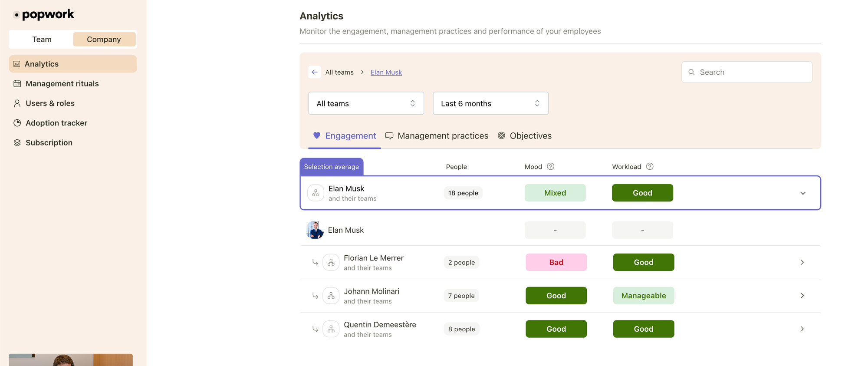Click Florian Le Merrer's team org icon
Screen dimensions: 868x366
click(x=331, y=262)
